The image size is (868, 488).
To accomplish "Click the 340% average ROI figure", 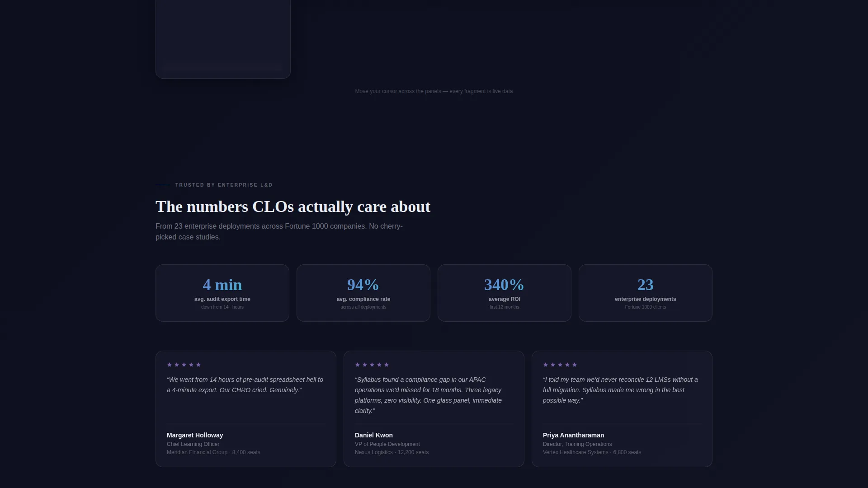I will tap(504, 285).
